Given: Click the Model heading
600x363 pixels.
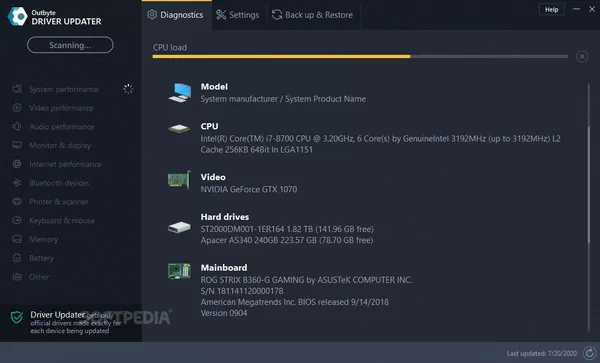Looking at the screenshot, I should (x=214, y=87).
